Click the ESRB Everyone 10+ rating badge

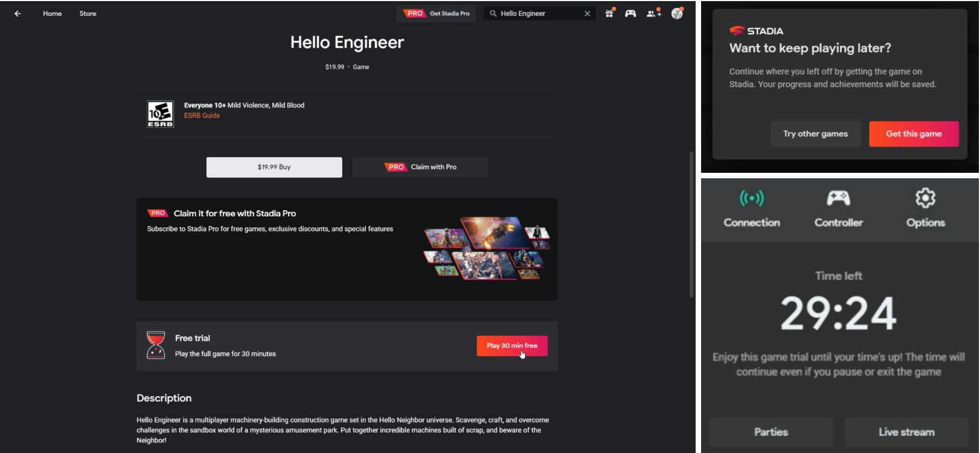tap(160, 114)
